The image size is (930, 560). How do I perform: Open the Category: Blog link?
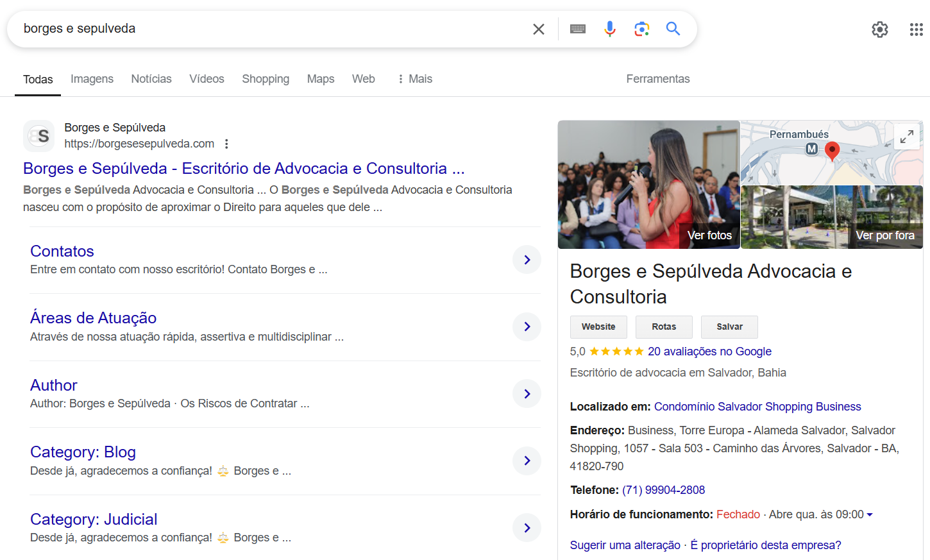click(83, 452)
